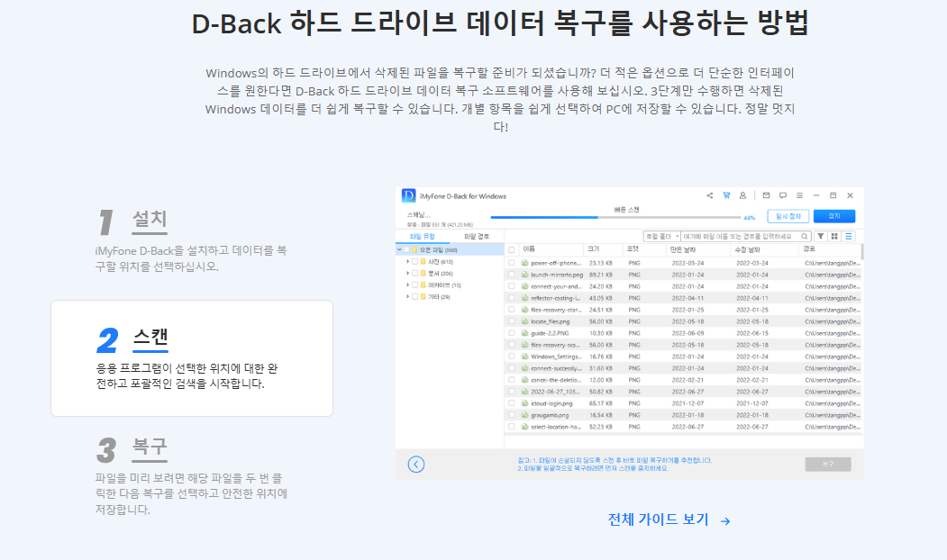This screenshot has height=560, width=947.
Task: Click the share icon in D-Back title bar
Action: click(x=710, y=195)
